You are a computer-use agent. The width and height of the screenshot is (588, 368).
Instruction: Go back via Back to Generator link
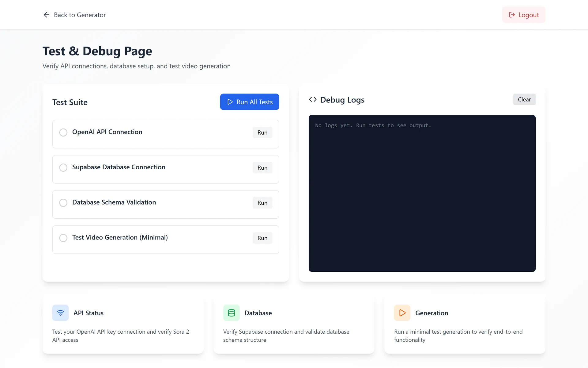tap(74, 15)
